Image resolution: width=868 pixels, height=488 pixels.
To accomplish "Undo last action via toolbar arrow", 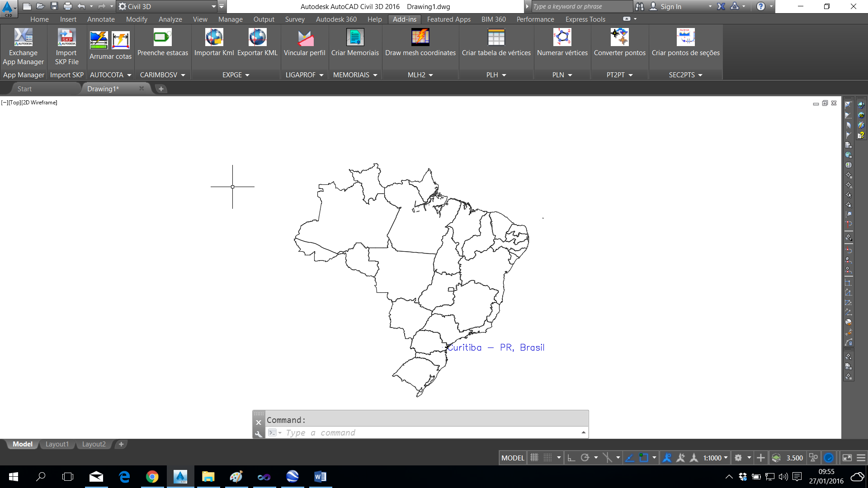I will pyautogui.click(x=81, y=6).
